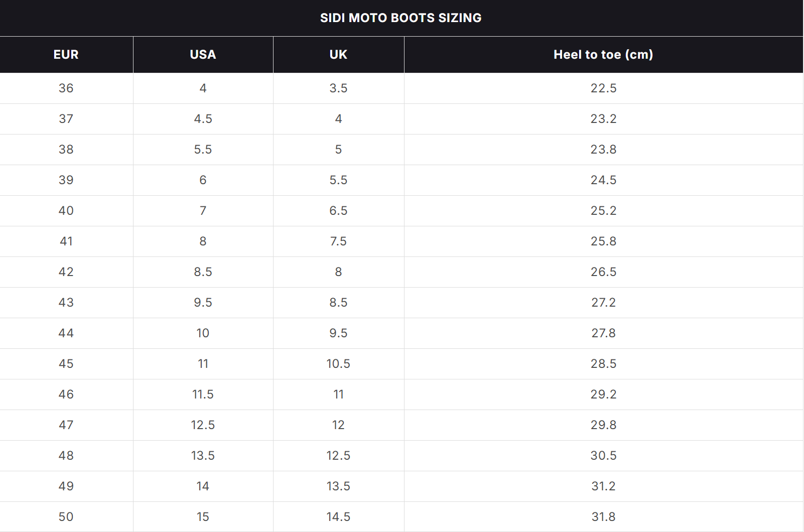Click the USA column header

click(203, 55)
